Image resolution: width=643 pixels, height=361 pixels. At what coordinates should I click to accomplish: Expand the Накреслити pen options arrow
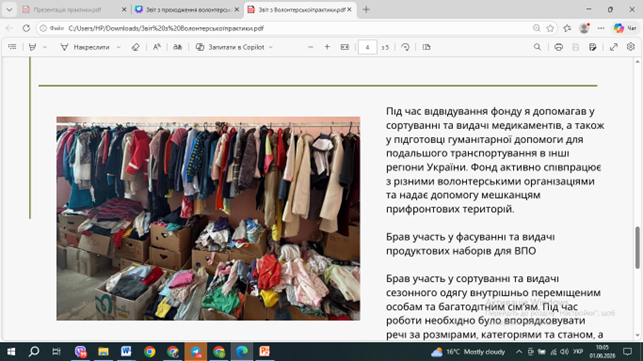(x=119, y=47)
